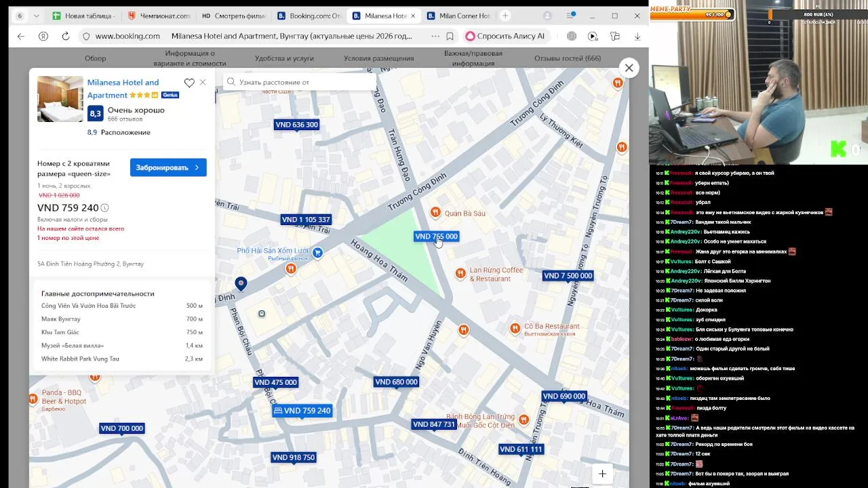This screenshot has height=488, width=868.
Task: Open browser downloads icon
Action: pyautogui.click(x=637, y=36)
